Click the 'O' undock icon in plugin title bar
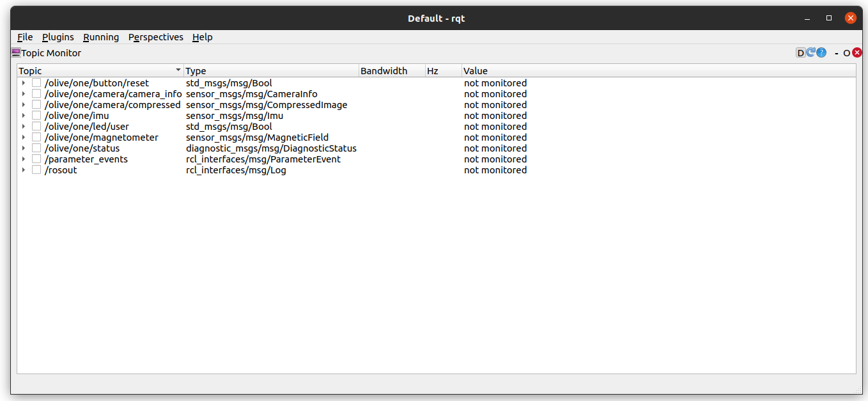This screenshot has height=401, width=868. click(x=846, y=53)
